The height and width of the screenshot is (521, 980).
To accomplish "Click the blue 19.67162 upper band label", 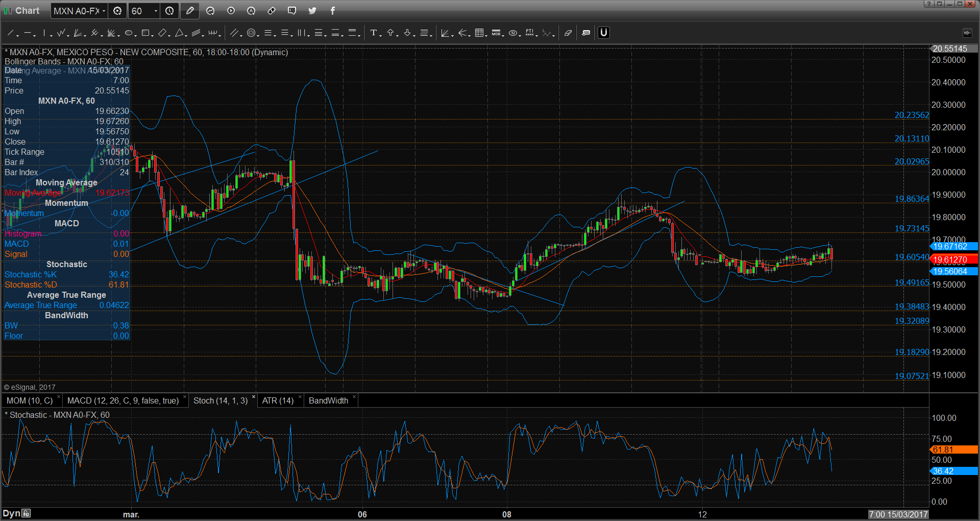I will point(953,247).
